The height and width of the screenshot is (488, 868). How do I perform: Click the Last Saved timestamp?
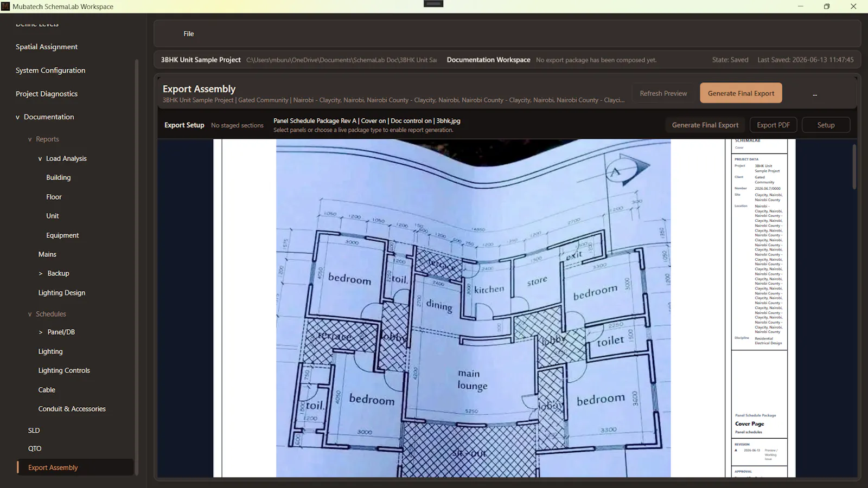(806, 60)
